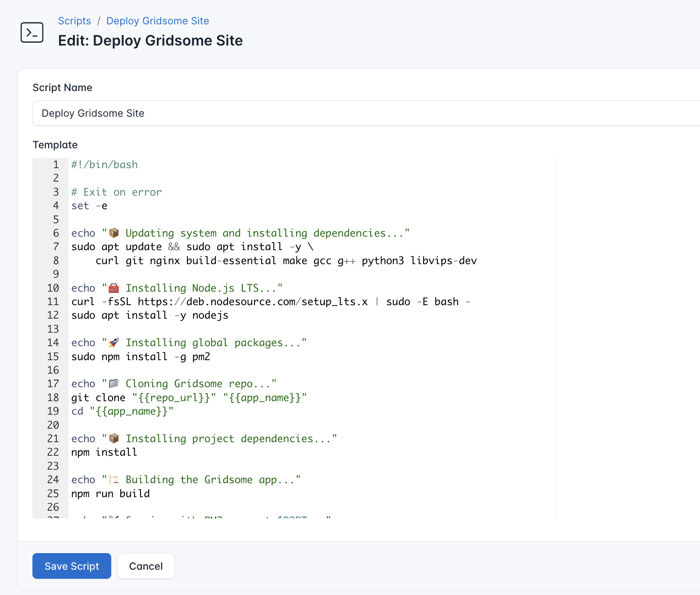700x595 pixels.
Task: Click the 'npm run build' command on line 25
Action: 110,493
